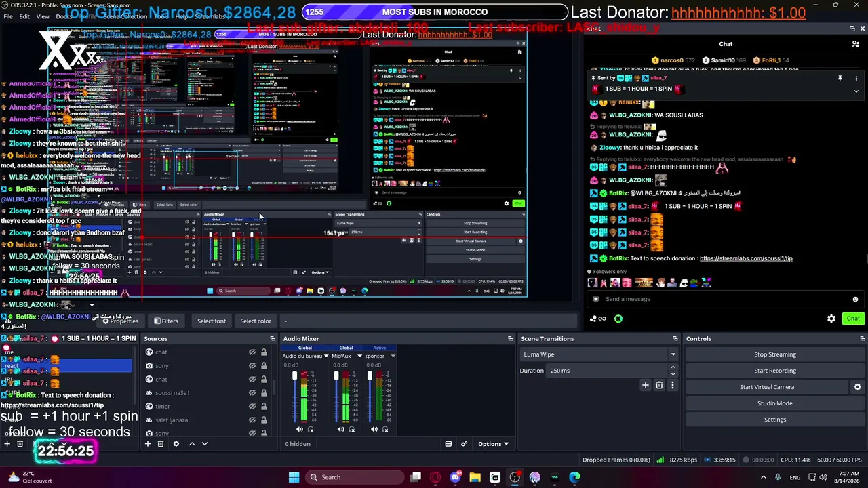Click the audio monitoring icon for Audio du bureau
The image size is (868, 488).
point(311,429)
